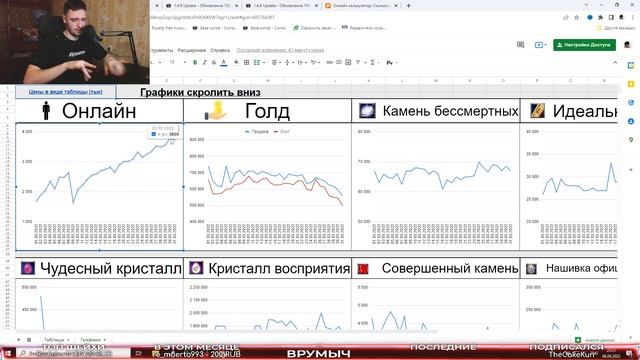This screenshot has width=640, height=360.
Task: Click the insert link icon
Action: click(x=329, y=62)
